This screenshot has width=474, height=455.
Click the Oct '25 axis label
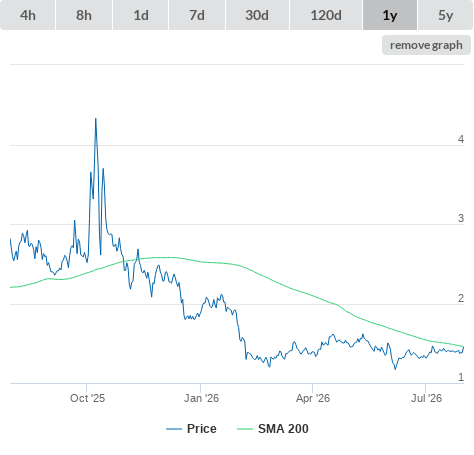coord(87,398)
